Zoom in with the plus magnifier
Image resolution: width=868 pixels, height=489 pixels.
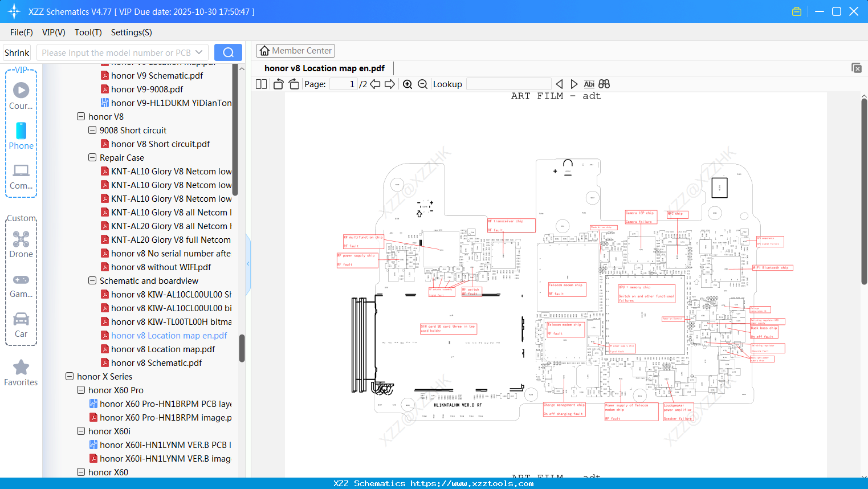coord(407,84)
